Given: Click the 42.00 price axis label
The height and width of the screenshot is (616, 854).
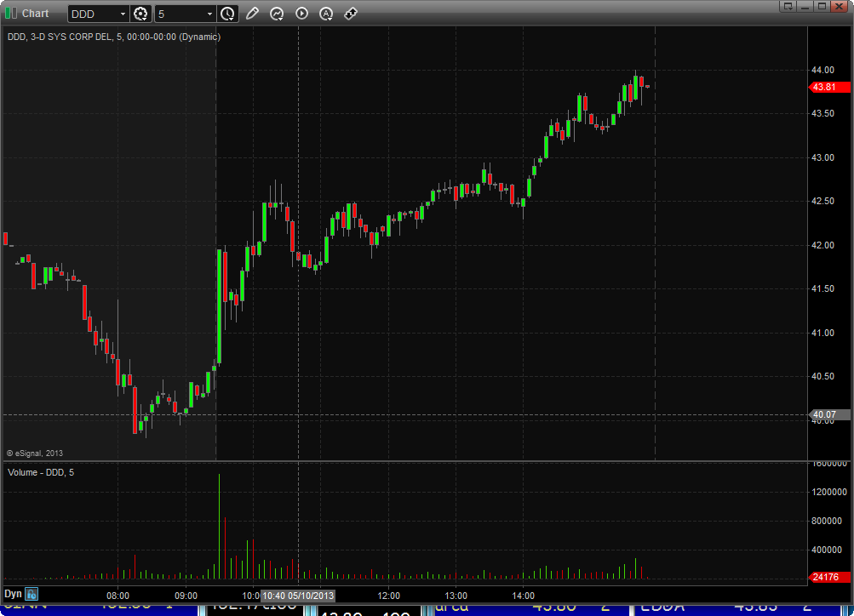Looking at the screenshot, I should (x=823, y=245).
